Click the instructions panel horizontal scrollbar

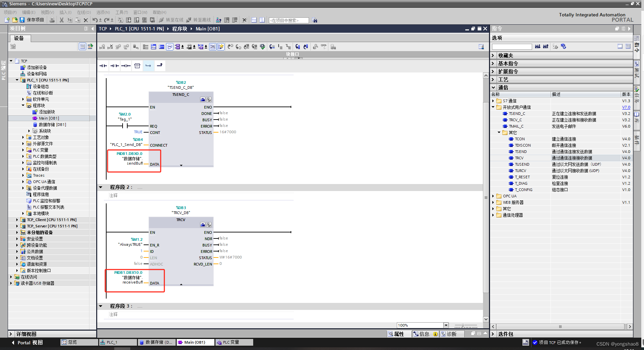pyautogui.click(x=560, y=327)
